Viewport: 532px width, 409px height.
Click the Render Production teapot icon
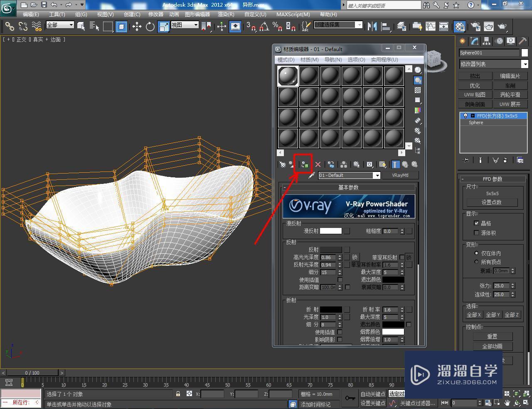point(502,27)
